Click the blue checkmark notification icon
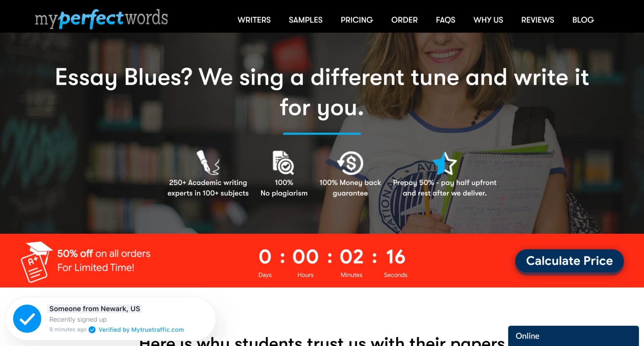 pos(27,319)
